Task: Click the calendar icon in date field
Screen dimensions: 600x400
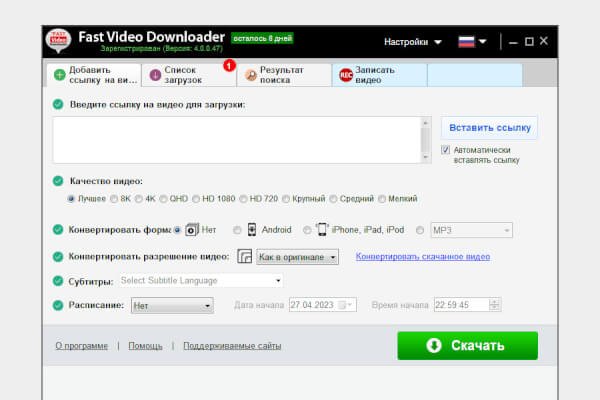Action: (x=342, y=305)
